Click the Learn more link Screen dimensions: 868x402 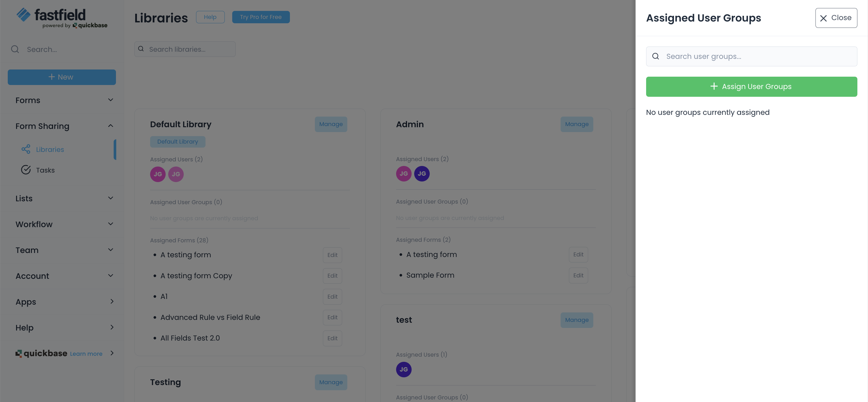pyautogui.click(x=86, y=353)
